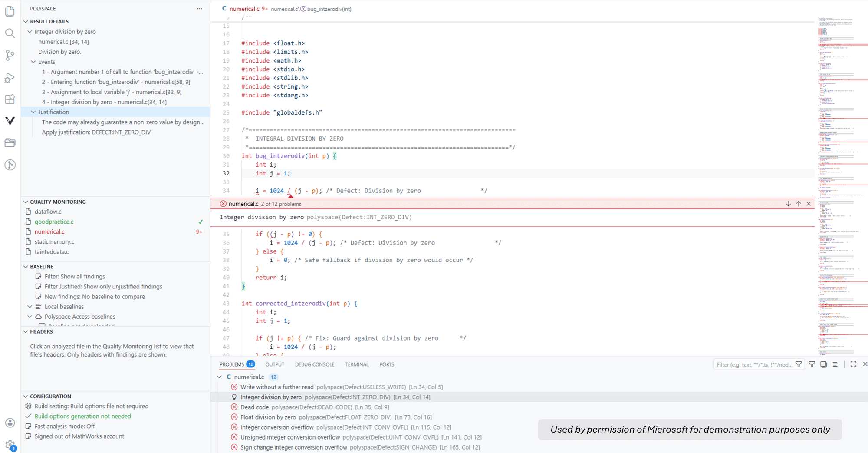The image size is (868, 453).
Task: Open the Accounts icon in activity bar
Action: pos(10,423)
